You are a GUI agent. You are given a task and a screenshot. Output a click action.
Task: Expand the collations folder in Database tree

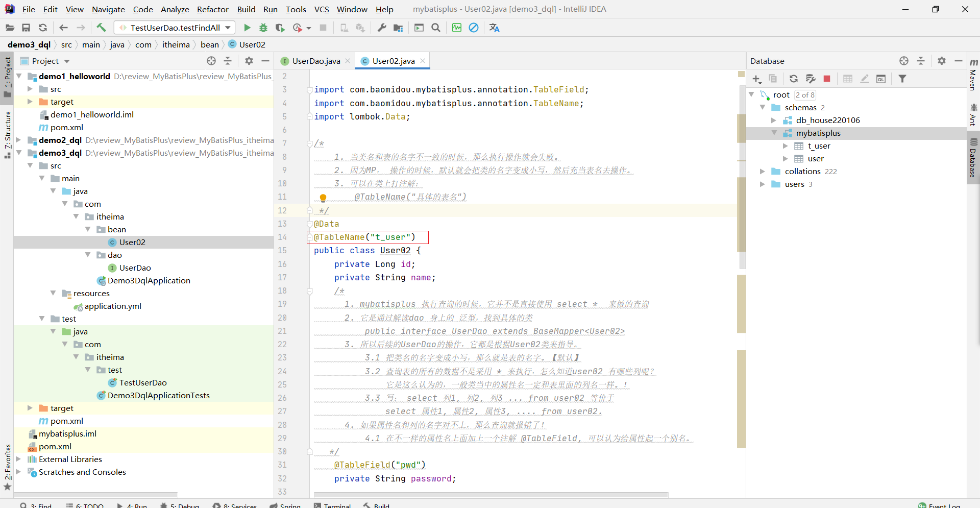click(x=762, y=172)
